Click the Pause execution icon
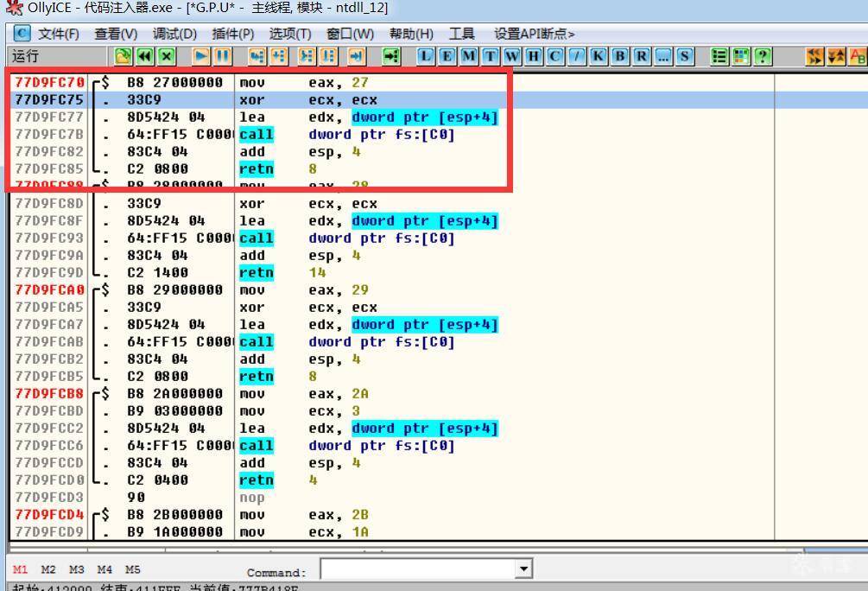868x591 pixels. click(223, 56)
